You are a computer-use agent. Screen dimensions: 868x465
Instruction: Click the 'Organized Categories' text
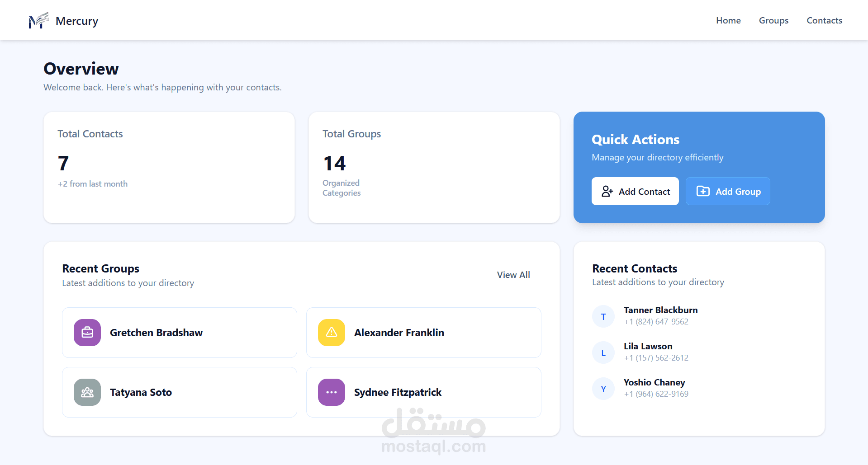[342, 188]
